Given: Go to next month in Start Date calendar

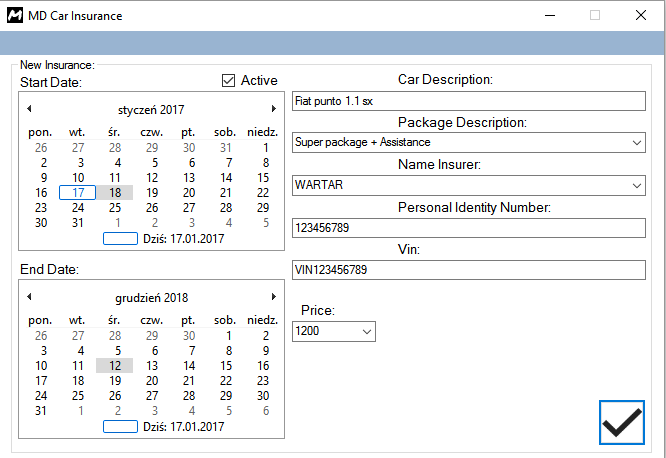Looking at the screenshot, I should point(274,109).
